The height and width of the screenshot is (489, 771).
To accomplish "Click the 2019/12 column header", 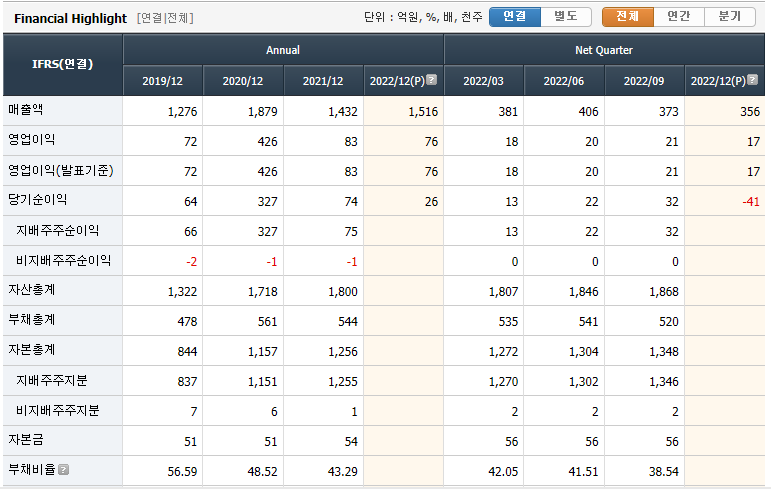I will pyautogui.click(x=162, y=81).
